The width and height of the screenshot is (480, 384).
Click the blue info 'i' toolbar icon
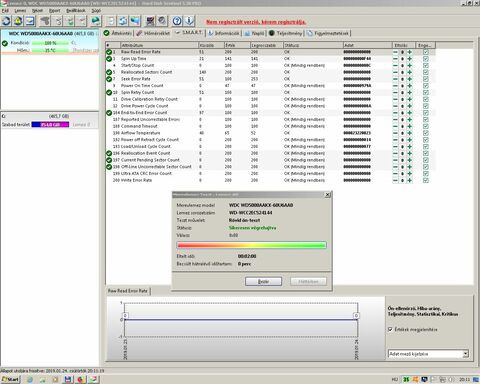tap(189, 21)
